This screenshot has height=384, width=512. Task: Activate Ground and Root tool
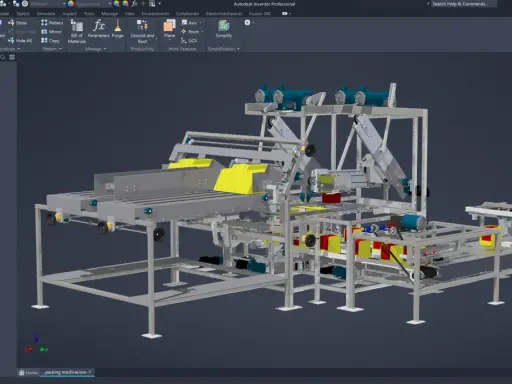point(142,31)
